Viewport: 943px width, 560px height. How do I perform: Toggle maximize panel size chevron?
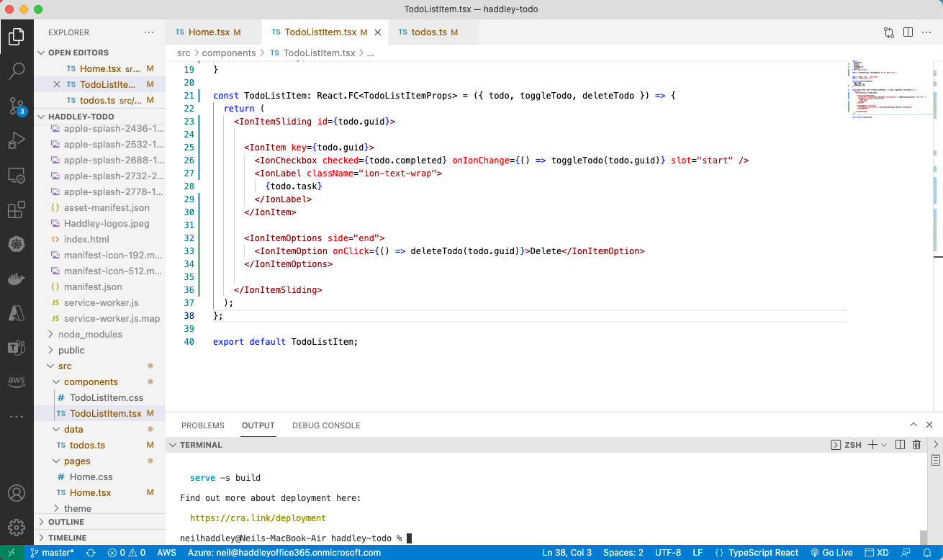tap(913, 425)
